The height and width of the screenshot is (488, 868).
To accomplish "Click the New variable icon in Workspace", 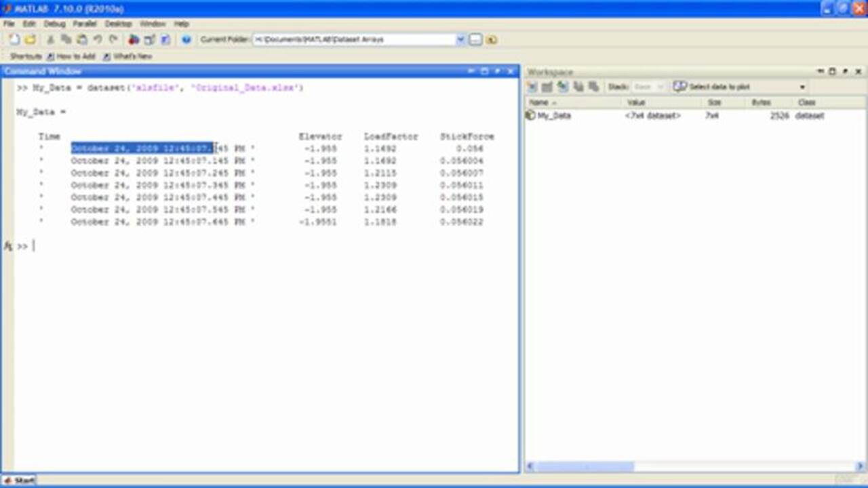I will pyautogui.click(x=533, y=87).
